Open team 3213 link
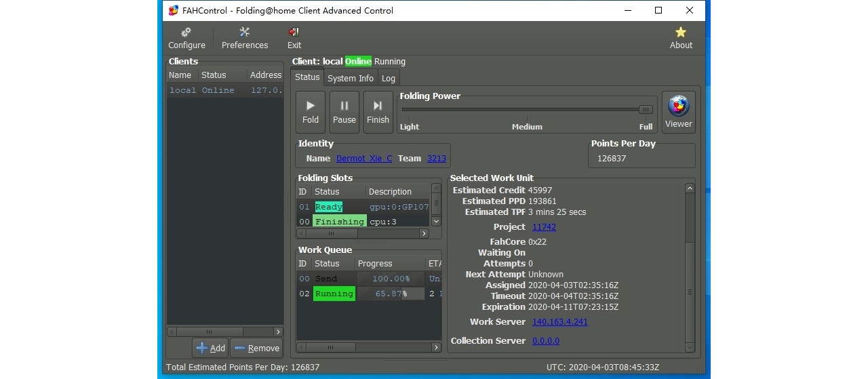 (437, 158)
